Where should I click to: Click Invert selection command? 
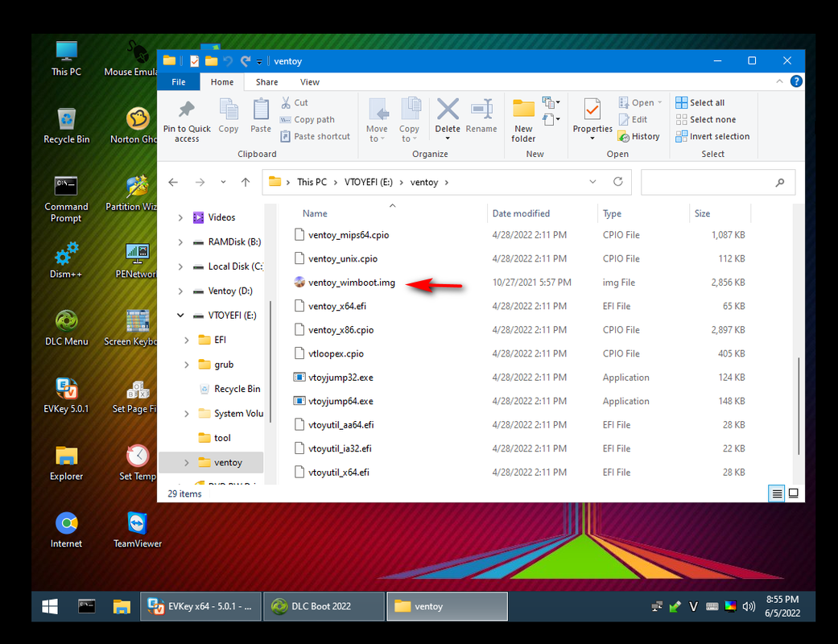tap(713, 136)
